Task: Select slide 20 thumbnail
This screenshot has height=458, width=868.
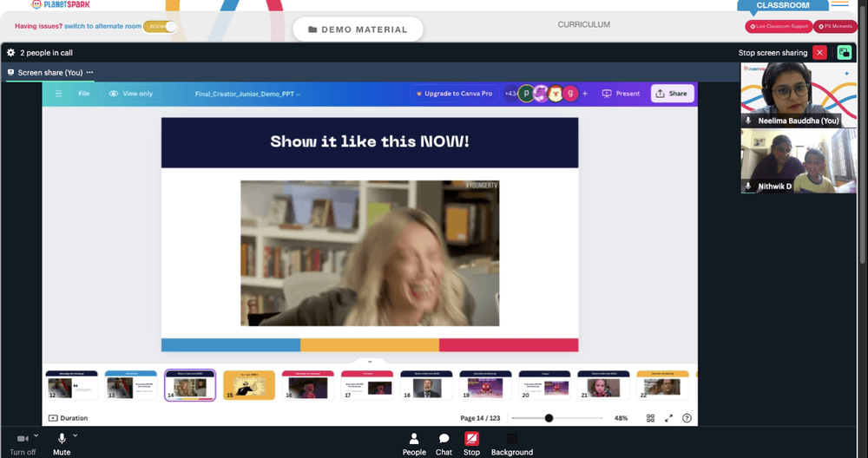Action: (x=545, y=385)
